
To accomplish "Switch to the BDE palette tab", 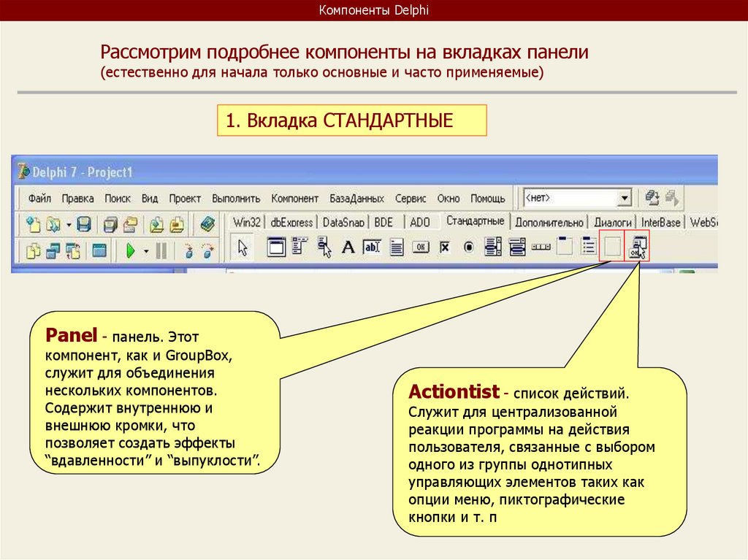I will pos(383,222).
